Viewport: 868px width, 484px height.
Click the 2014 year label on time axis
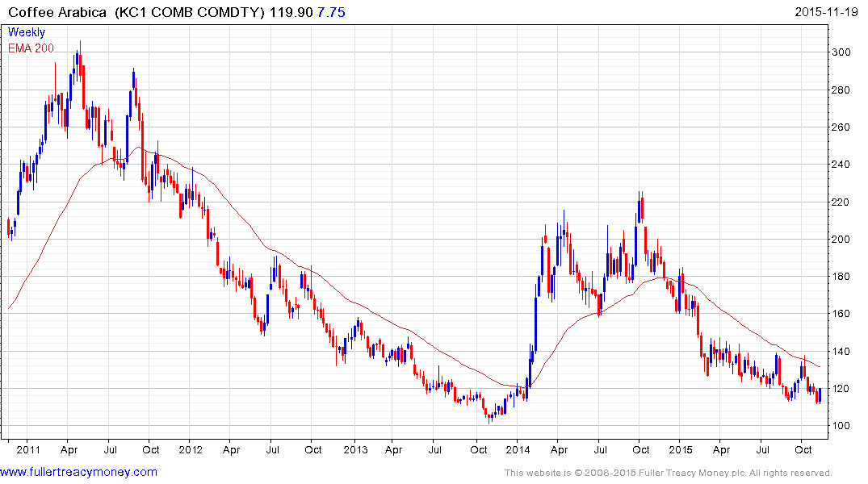click(x=518, y=449)
